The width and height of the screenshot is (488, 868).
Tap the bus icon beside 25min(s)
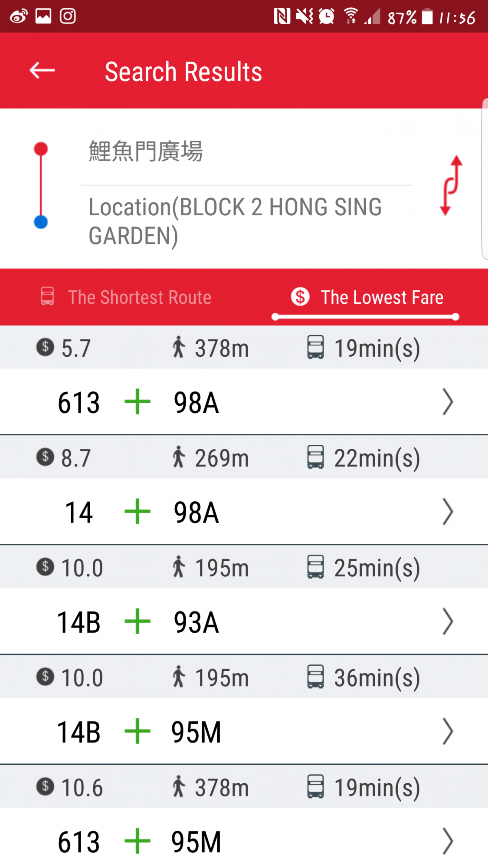315,567
